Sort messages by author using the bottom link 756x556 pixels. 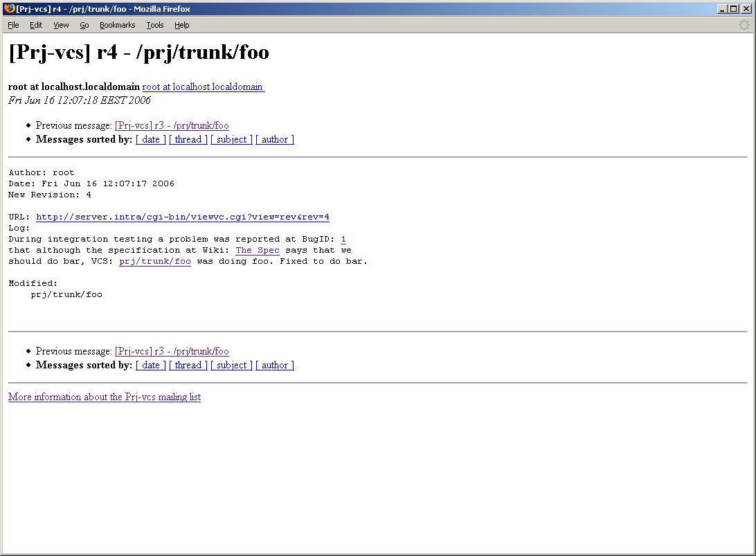[x=275, y=365]
